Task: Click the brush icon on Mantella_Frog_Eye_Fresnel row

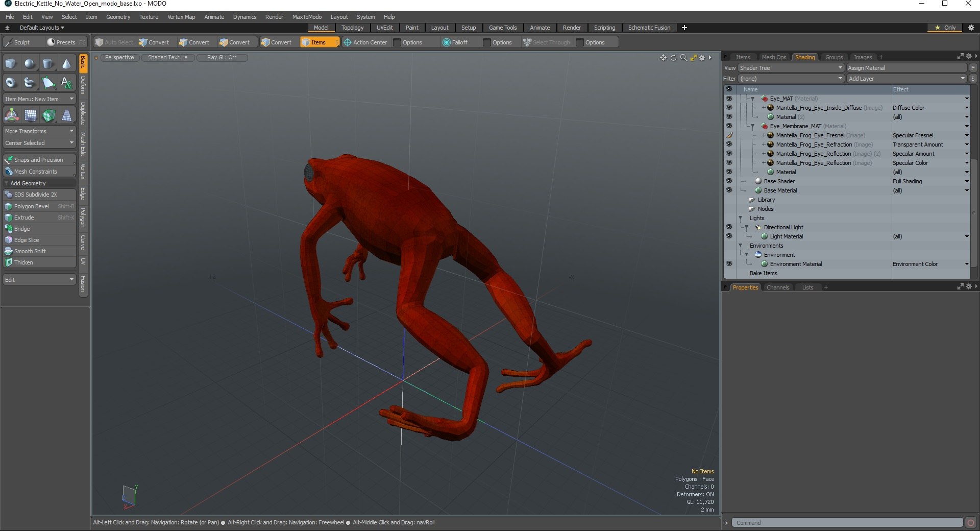Action: coord(729,135)
